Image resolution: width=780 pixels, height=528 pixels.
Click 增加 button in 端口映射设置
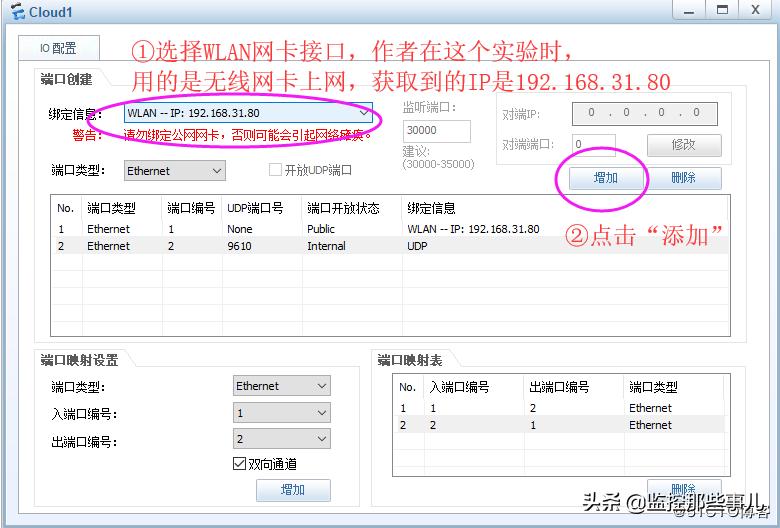click(293, 490)
